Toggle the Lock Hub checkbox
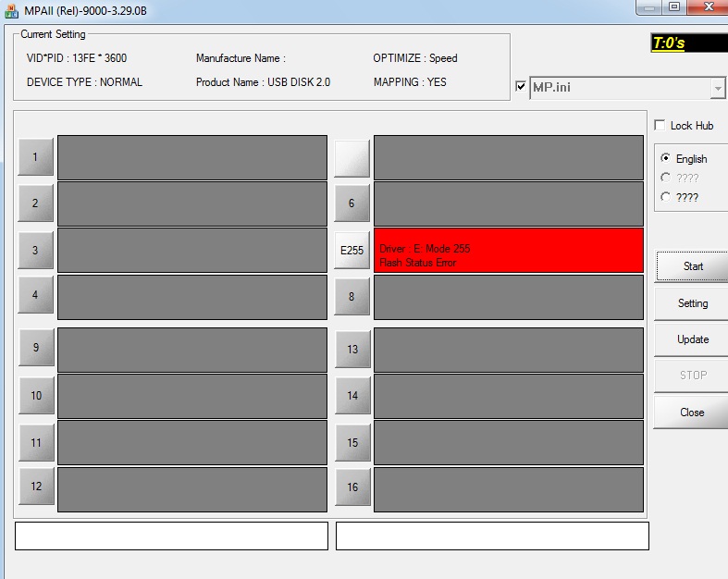 click(x=660, y=126)
